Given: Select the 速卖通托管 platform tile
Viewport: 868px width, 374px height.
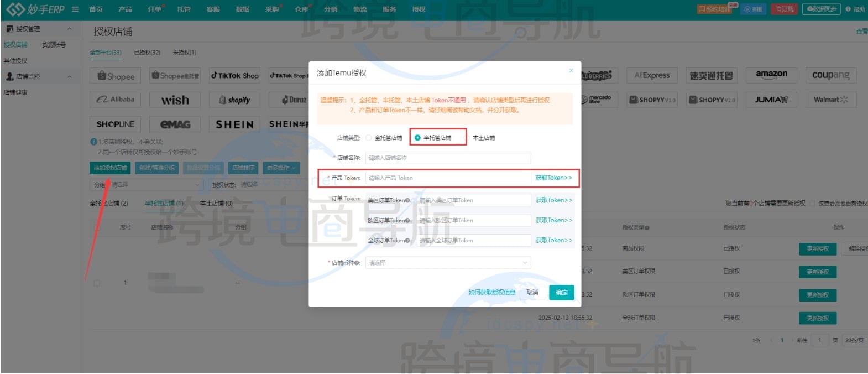Looking at the screenshot, I should tap(712, 75).
